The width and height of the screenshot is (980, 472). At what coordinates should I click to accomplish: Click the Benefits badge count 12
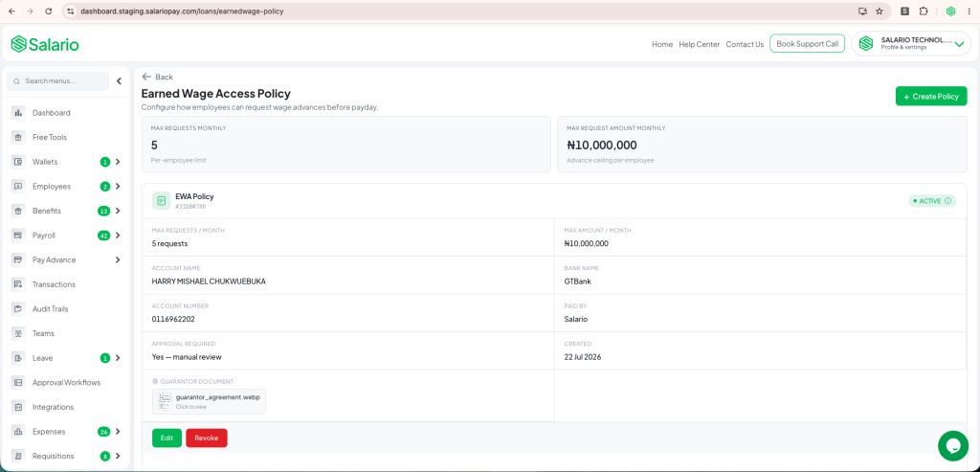(103, 211)
